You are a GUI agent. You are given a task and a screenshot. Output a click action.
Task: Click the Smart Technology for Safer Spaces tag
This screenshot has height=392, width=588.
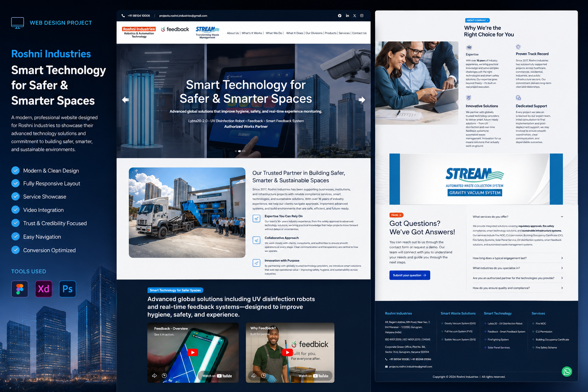175,290
